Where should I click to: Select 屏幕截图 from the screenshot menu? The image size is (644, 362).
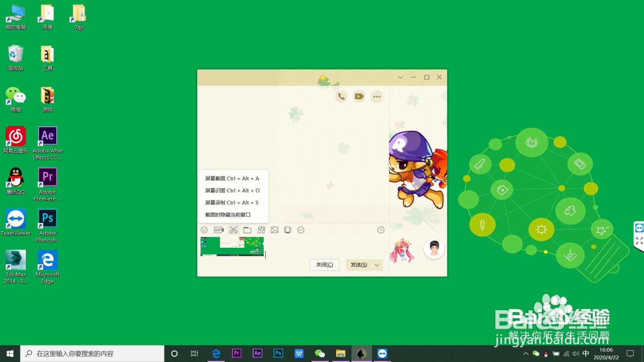[x=231, y=178]
